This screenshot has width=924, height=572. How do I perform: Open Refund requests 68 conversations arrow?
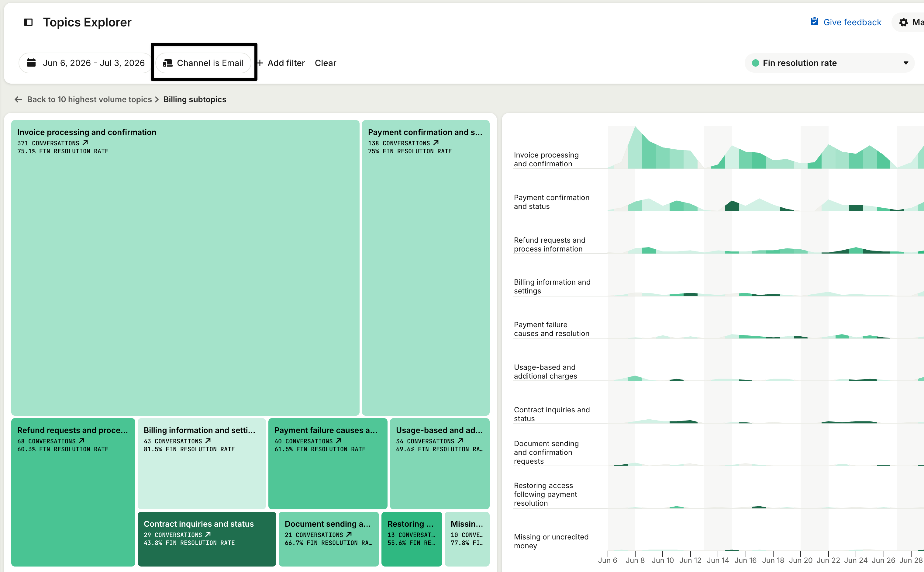(82, 441)
